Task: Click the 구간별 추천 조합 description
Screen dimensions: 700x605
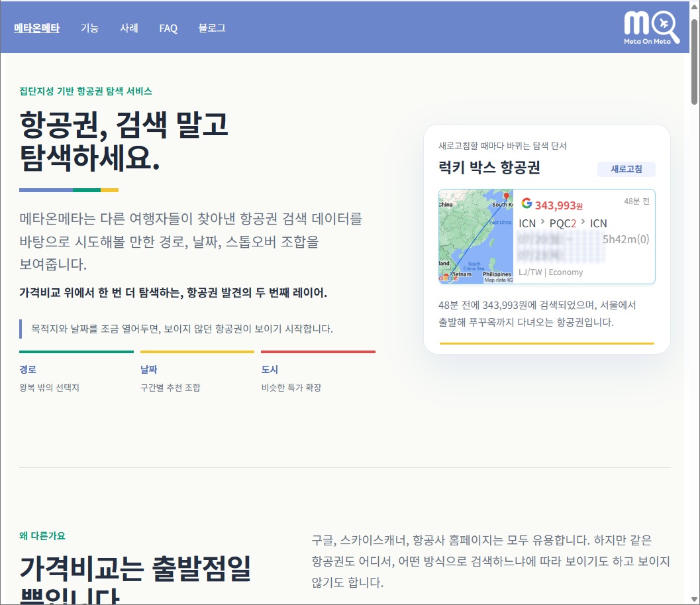Action: pyautogui.click(x=170, y=388)
